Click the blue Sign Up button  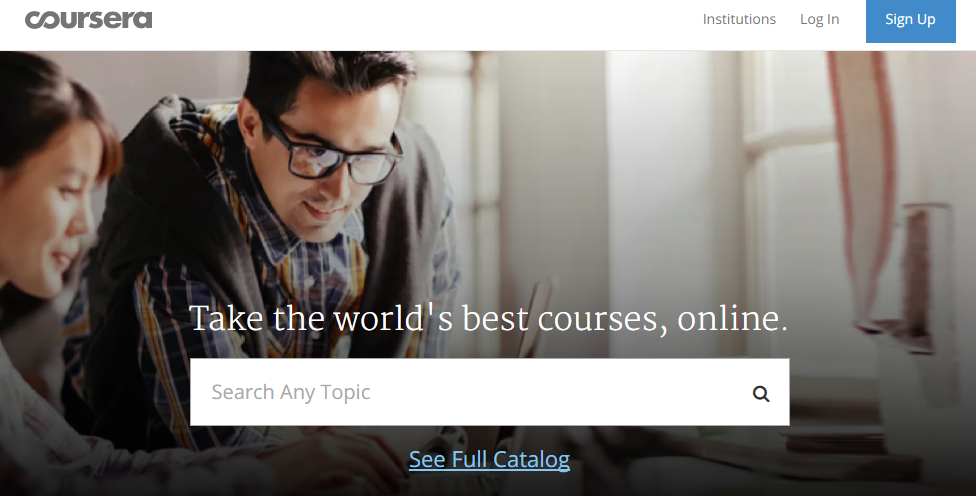[911, 20]
